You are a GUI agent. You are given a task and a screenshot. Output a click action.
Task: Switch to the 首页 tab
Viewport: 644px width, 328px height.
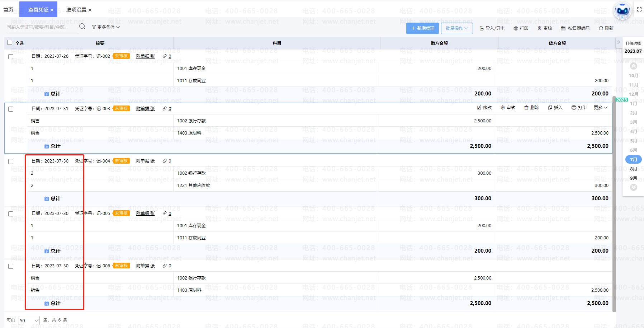point(8,10)
